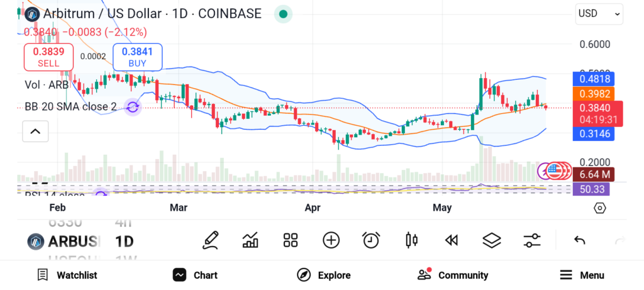
Task: Click the Apr date on time axis
Action: (x=313, y=208)
